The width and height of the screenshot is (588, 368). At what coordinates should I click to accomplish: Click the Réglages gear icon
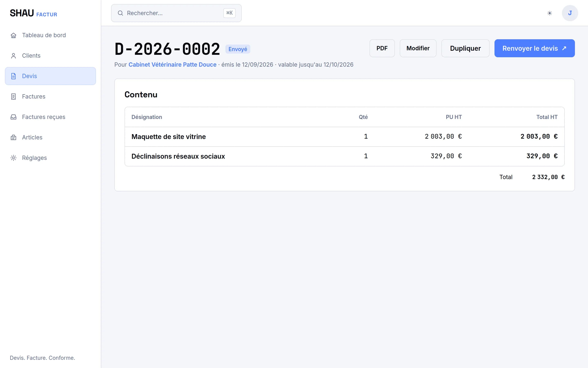point(13,158)
